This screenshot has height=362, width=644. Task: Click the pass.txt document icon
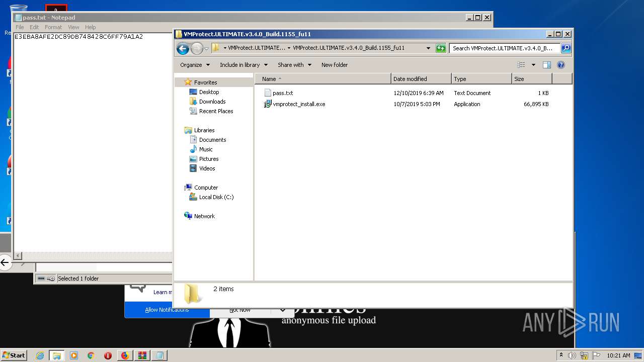click(268, 93)
